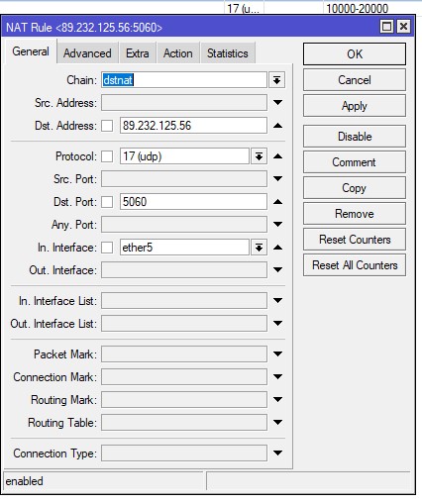This screenshot has width=422, height=504.
Task: Close the NAT Rule window
Action: coord(403,27)
